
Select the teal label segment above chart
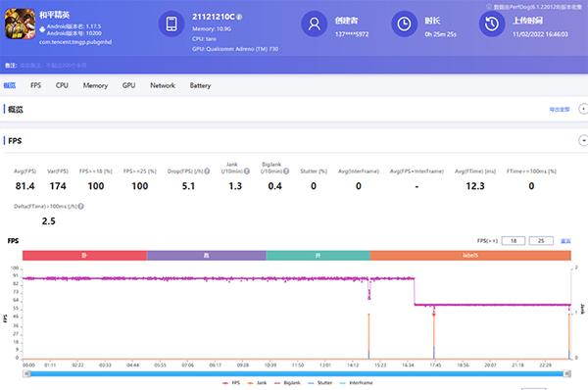click(x=318, y=256)
